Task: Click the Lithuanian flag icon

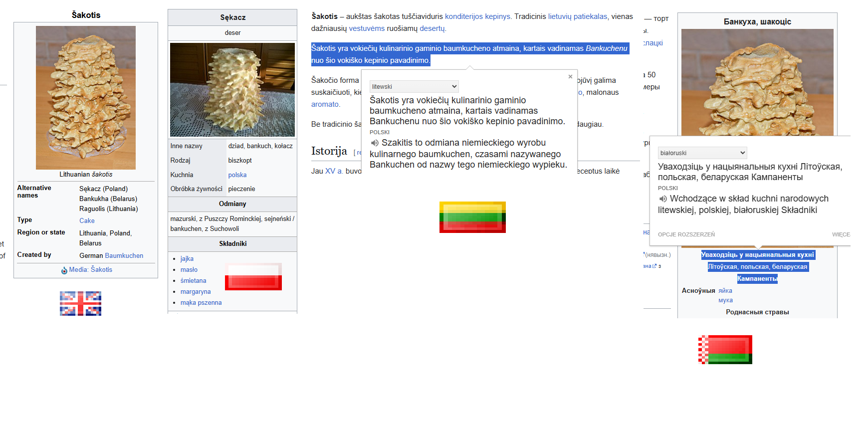Action: tap(472, 217)
